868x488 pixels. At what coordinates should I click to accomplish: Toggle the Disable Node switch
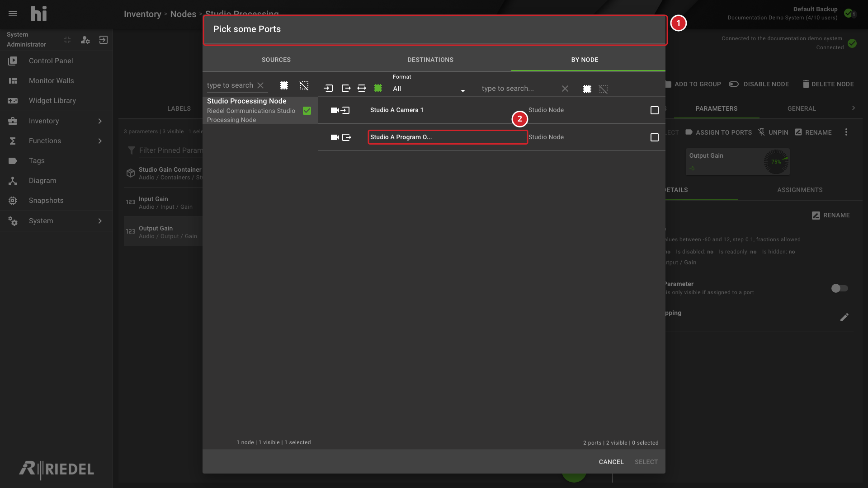734,84
